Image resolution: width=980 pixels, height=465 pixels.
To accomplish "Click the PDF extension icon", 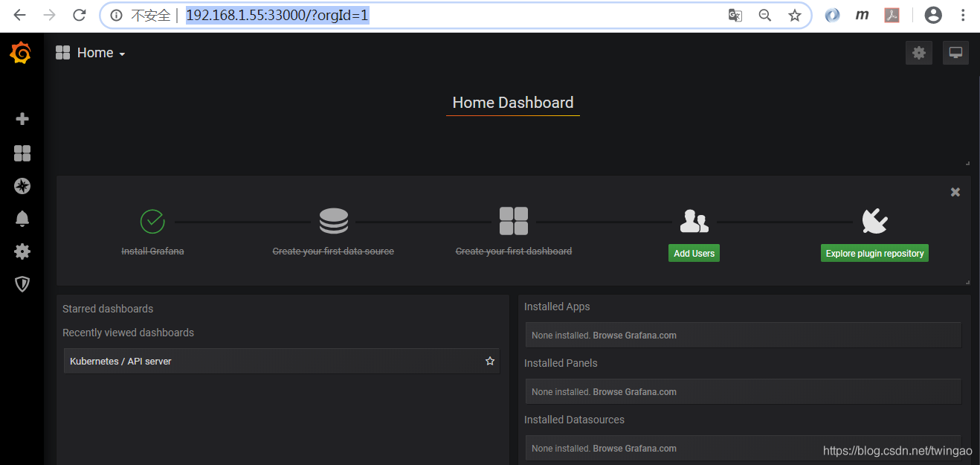I will coord(892,15).
